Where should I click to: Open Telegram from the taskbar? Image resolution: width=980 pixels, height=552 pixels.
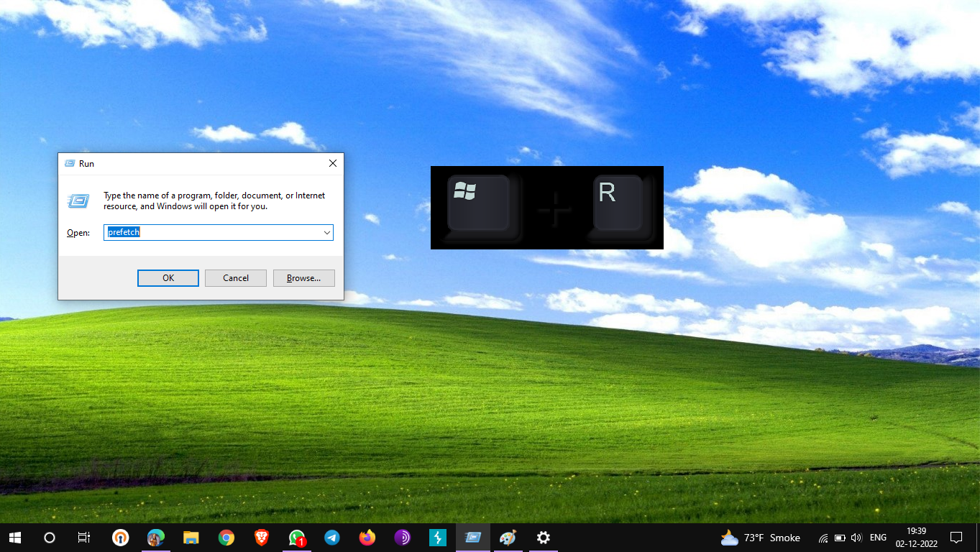[x=332, y=538]
